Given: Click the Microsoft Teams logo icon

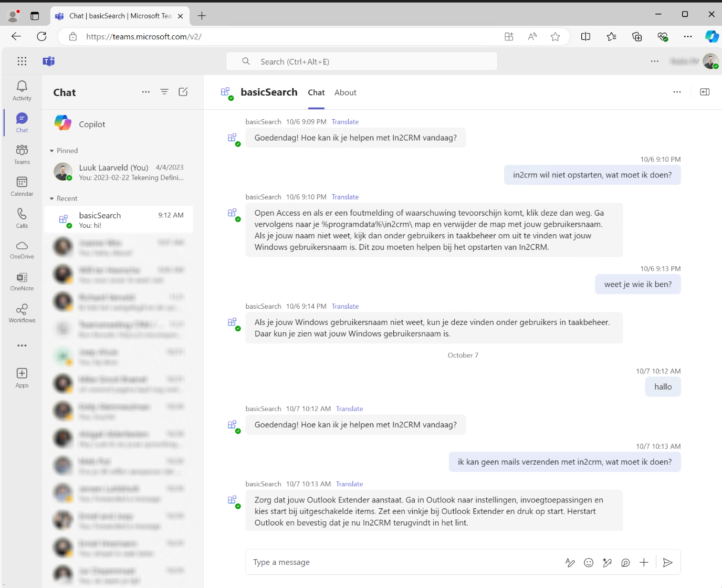Looking at the screenshot, I should [49, 61].
